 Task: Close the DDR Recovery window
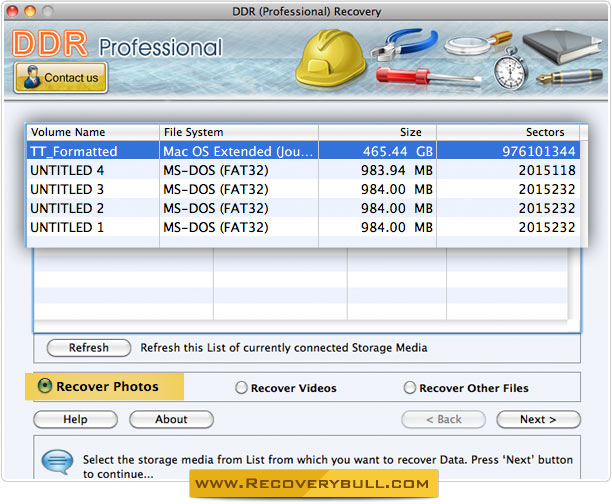coord(12,11)
